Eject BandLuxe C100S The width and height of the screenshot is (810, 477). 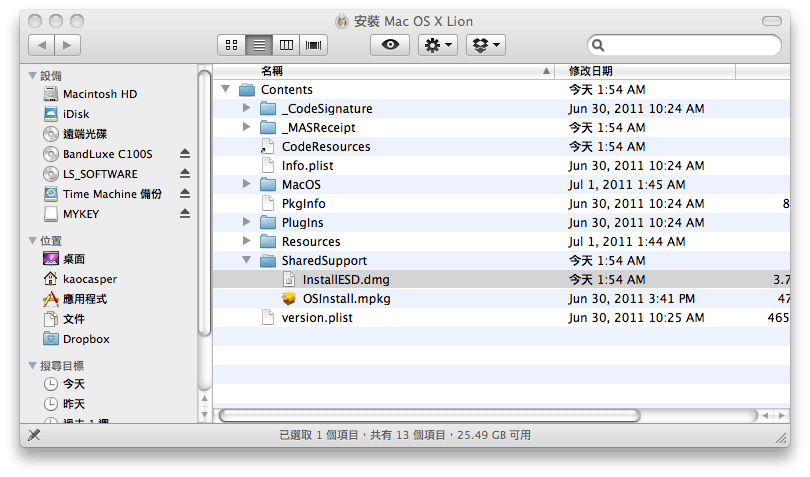(x=185, y=153)
